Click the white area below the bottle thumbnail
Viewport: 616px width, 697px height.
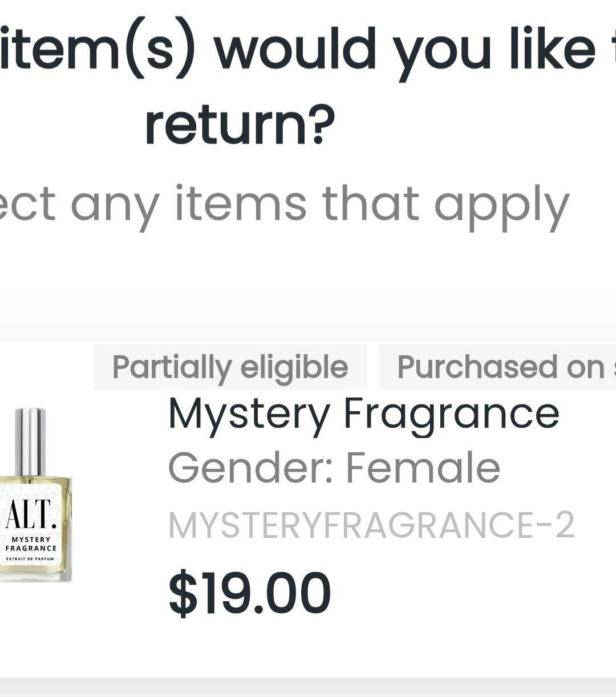tap(34, 627)
